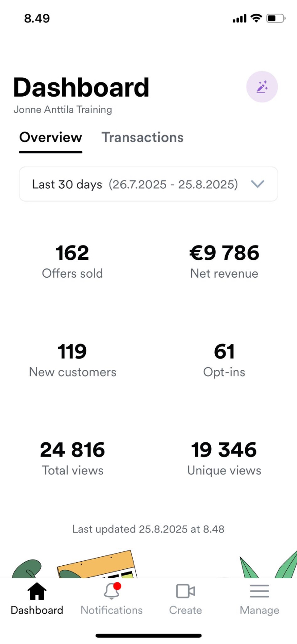Open the Last 30 days selector
297x644 pixels.
(x=134, y=184)
